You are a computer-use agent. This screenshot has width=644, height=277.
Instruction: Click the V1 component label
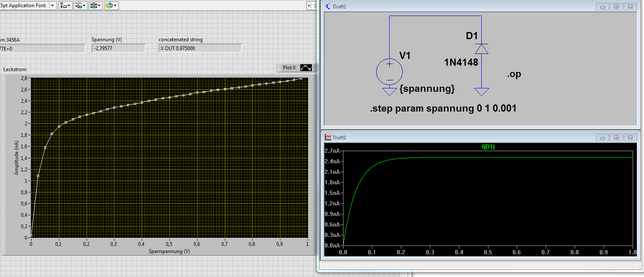coord(404,55)
